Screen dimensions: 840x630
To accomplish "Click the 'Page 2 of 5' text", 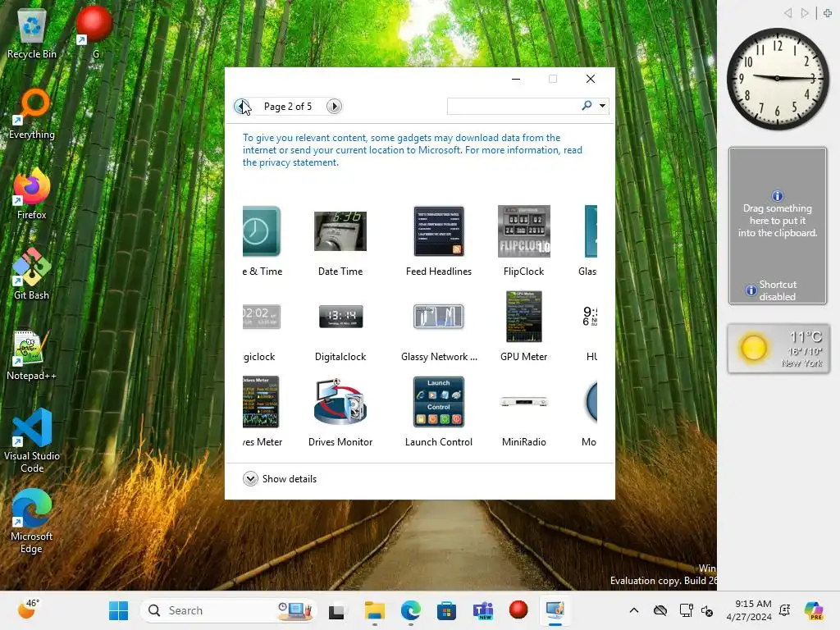I will (x=288, y=107).
